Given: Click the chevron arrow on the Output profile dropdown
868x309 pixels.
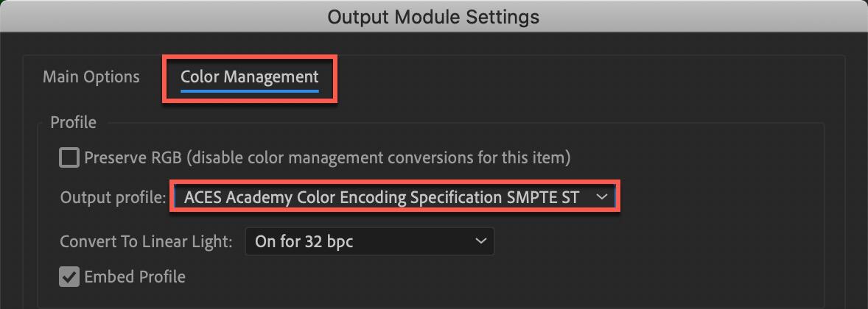Looking at the screenshot, I should tap(602, 197).
